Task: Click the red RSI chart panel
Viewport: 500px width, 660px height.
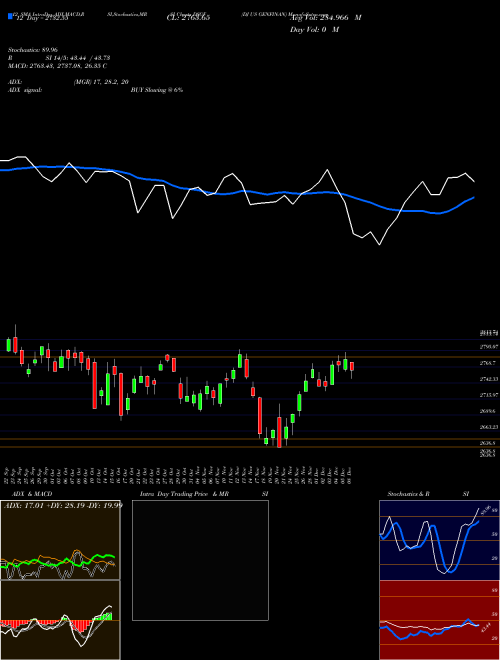Action: 439,620
